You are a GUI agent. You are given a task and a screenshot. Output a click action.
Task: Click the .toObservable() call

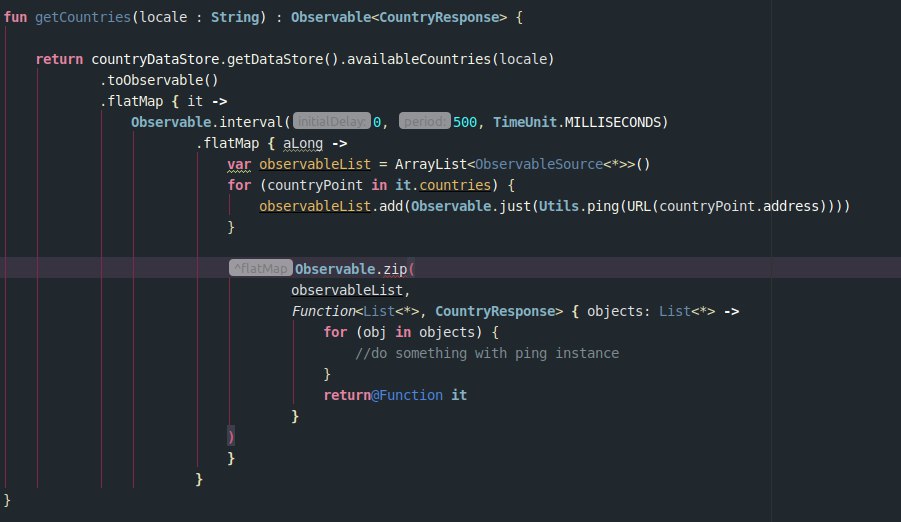(159, 80)
